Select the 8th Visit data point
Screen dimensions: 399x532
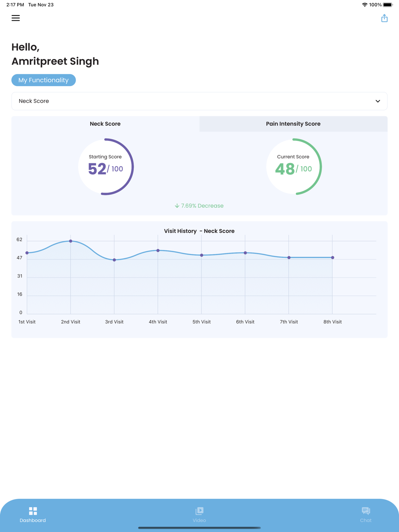coord(332,258)
